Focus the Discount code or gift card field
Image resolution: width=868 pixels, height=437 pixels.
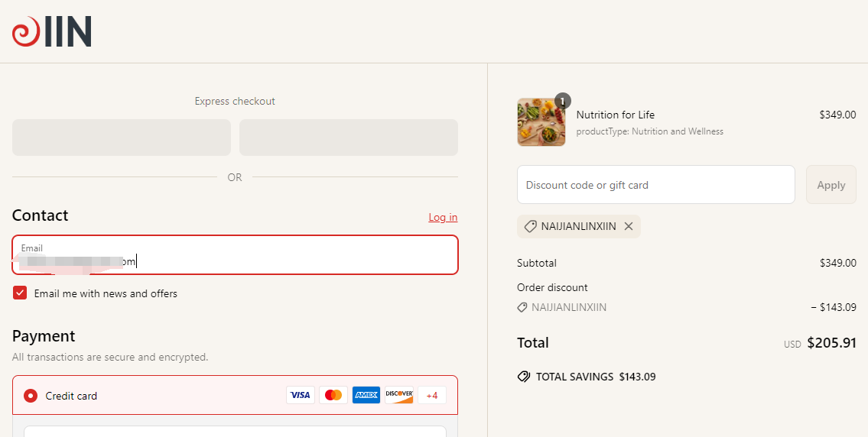coord(656,185)
